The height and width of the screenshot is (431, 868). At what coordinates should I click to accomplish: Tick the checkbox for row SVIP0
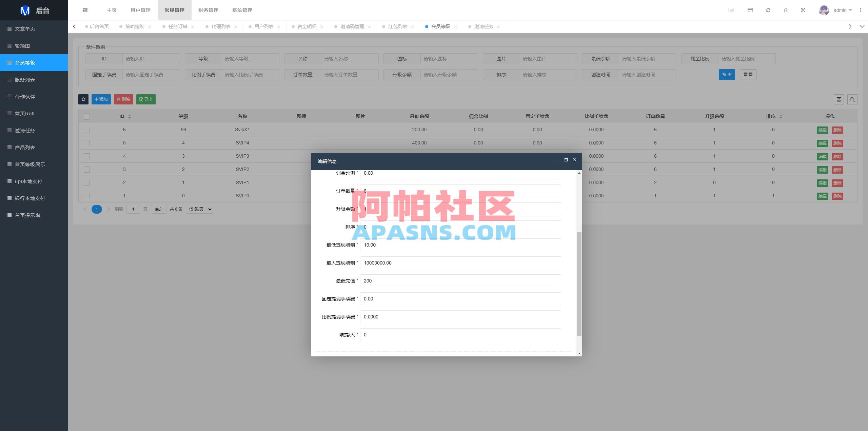87,196
